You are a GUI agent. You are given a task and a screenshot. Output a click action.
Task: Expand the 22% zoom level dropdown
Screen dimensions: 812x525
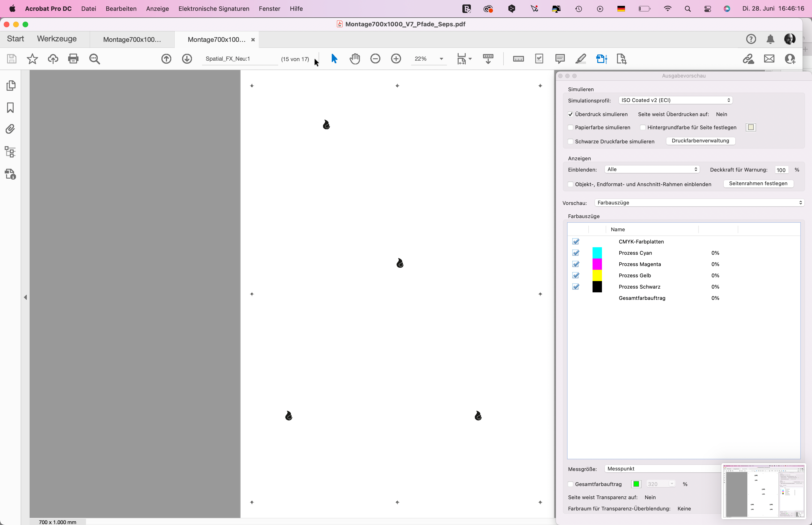point(441,59)
